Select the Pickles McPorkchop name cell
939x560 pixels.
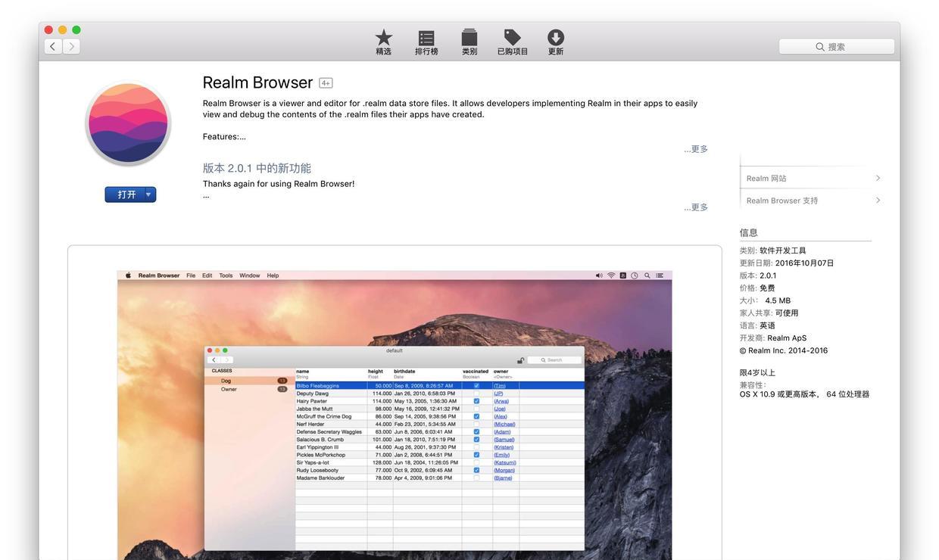(321, 455)
